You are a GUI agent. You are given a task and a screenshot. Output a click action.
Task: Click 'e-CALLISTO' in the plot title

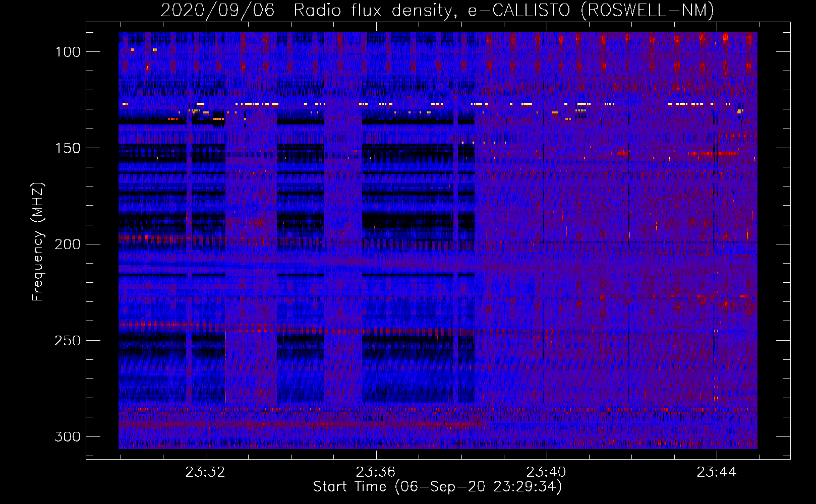point(520,11)
